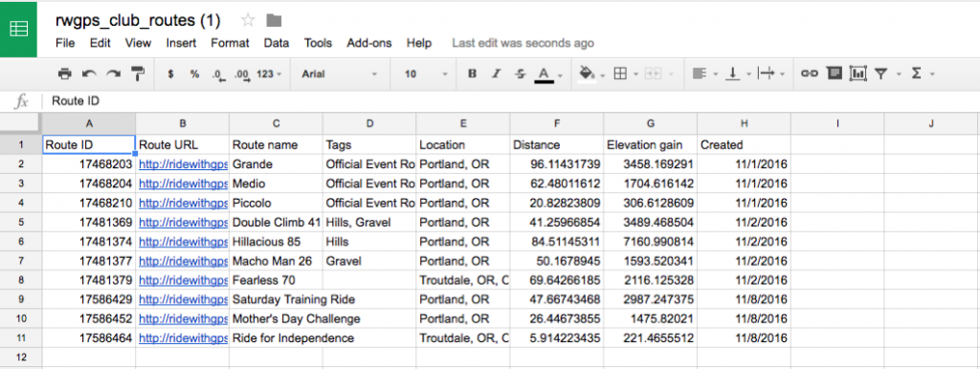Image resolution: width=980 pixels, height=369 pixels.
Task: Format as percent
Action: 195,74
